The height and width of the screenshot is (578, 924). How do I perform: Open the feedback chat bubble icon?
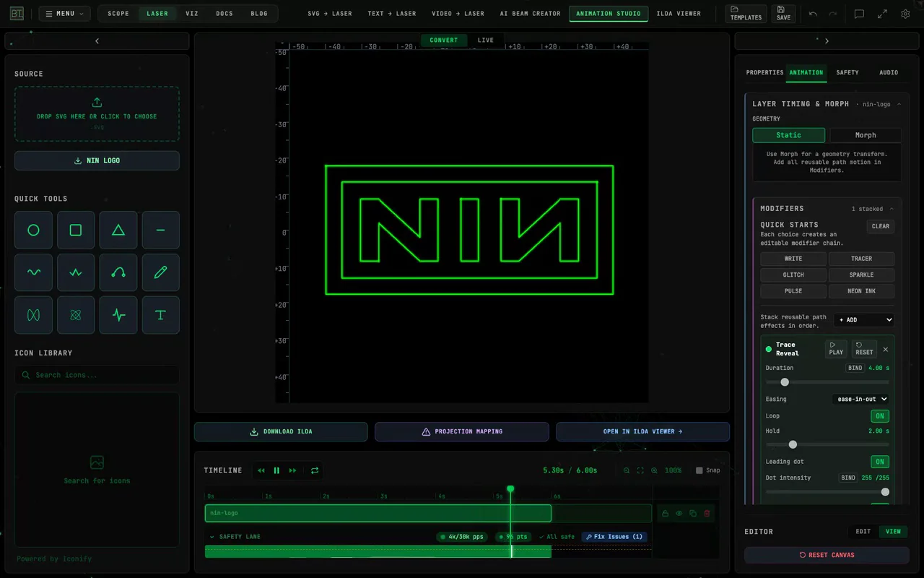pos(859,14)
